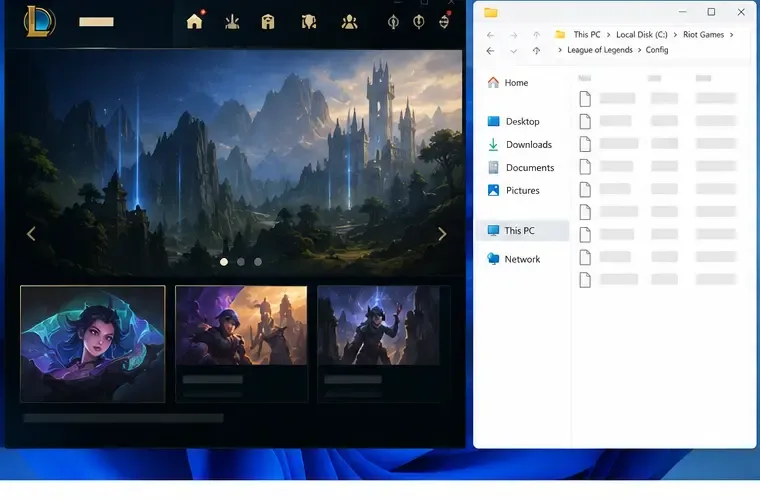Open the friends group icon in the League client

point(349,22)
